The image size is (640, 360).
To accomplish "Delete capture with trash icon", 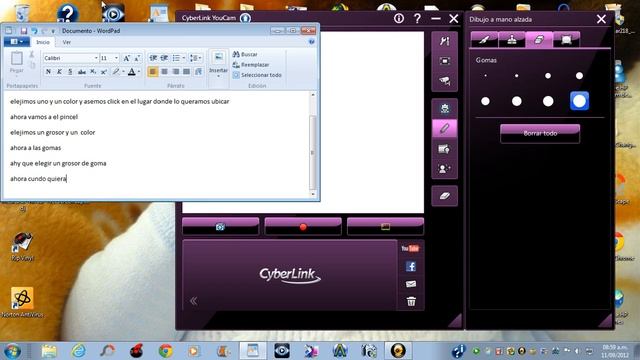I will point(411,302).
